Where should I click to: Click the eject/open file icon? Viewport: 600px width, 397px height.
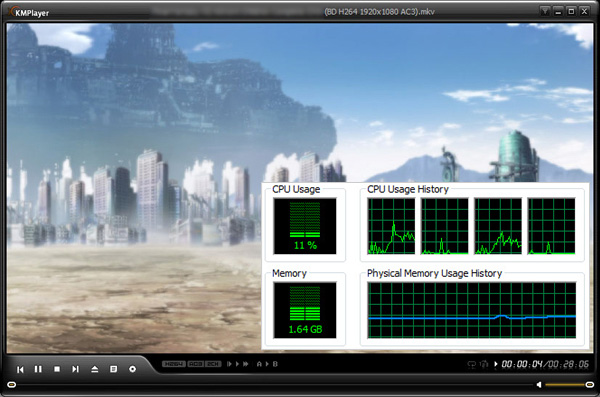[95, 369]
